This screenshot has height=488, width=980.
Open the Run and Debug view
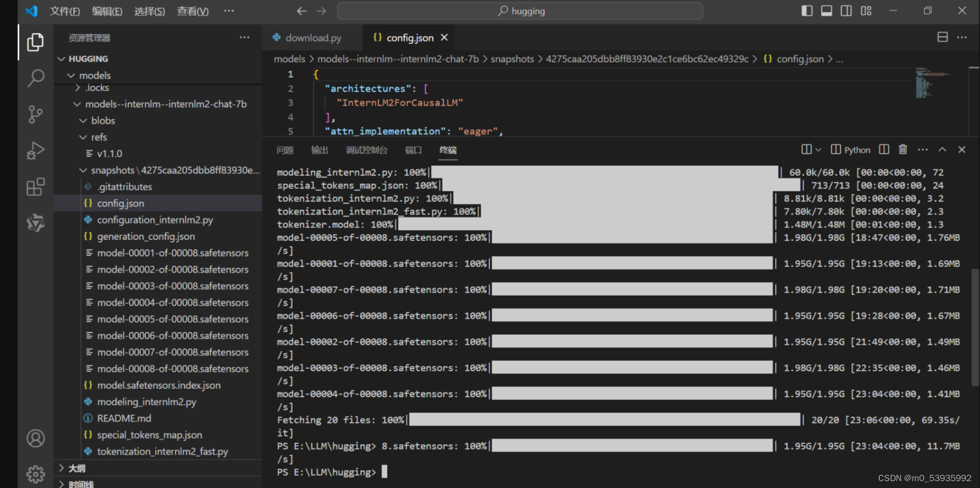tap(35, 150)
